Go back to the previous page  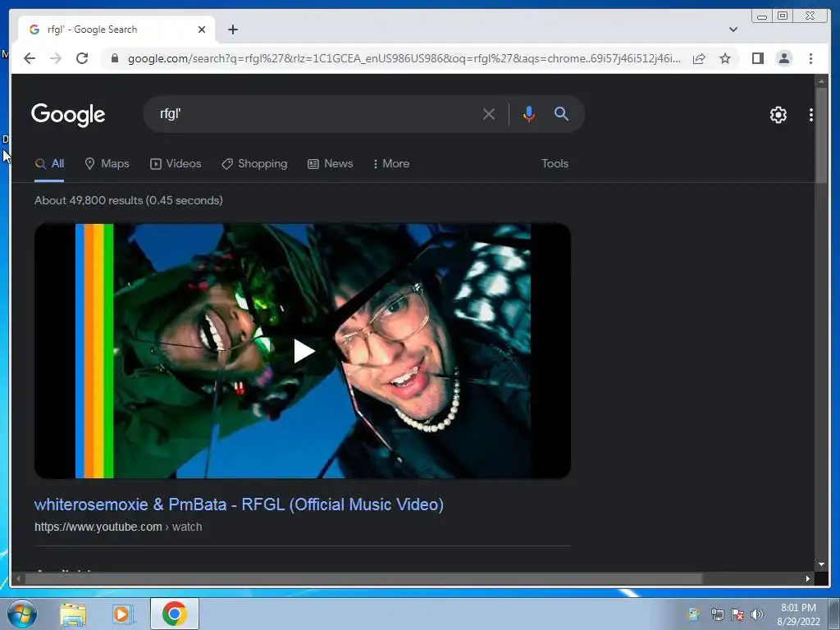click(x=30, y=58)
